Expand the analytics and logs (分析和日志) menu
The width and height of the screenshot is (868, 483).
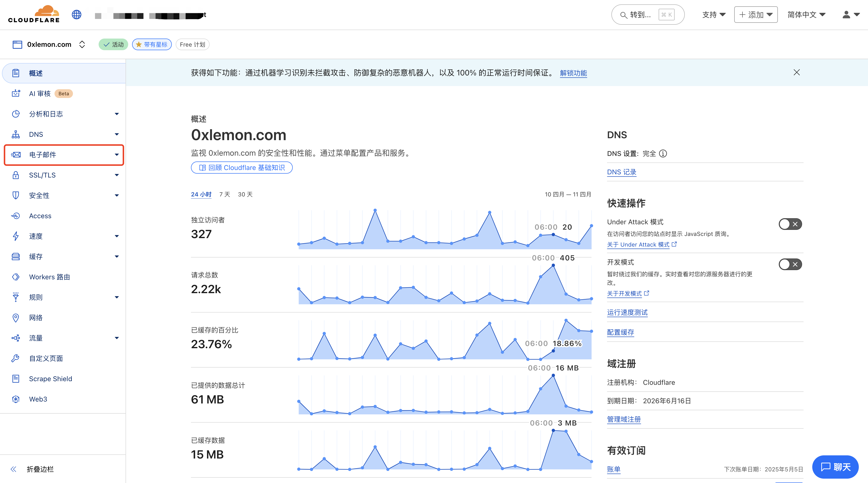pyautogui.click(x=117, y=114)
